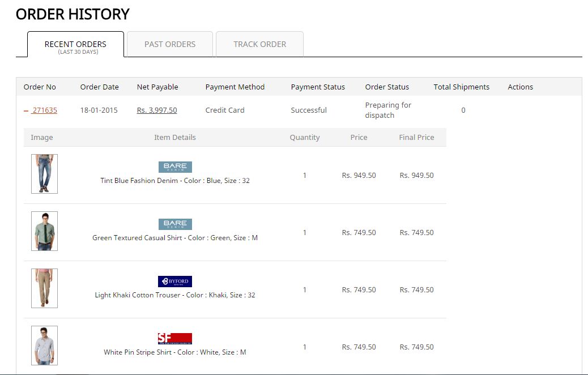Click the Order Date column header
This screenshot has width=588, height=375.
coord(100,87)
